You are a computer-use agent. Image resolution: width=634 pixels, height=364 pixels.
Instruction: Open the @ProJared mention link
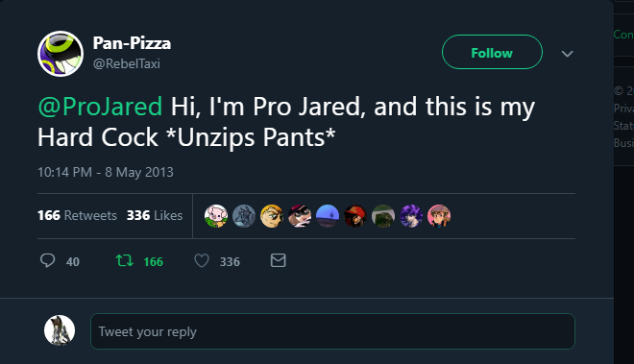(x=100, y=107)
